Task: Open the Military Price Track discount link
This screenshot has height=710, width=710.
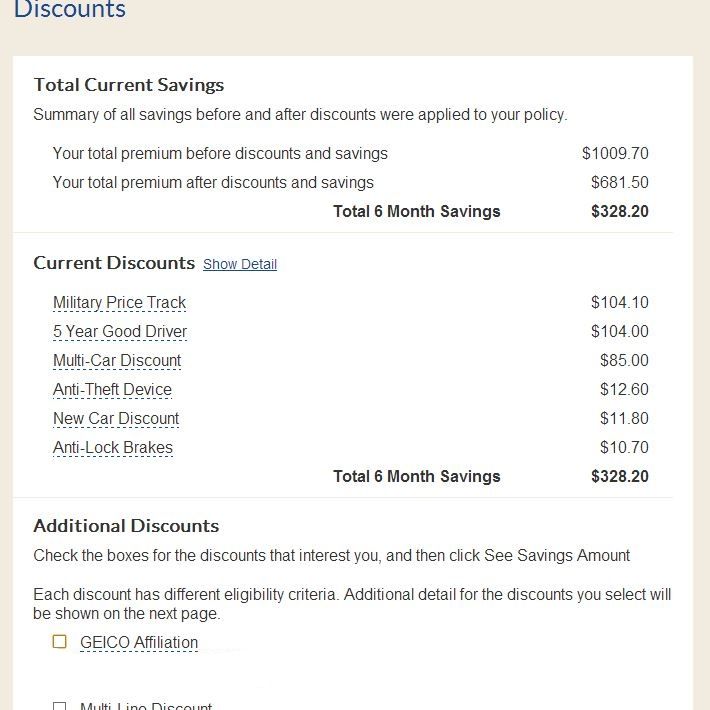Action: [x=119, y=303]
